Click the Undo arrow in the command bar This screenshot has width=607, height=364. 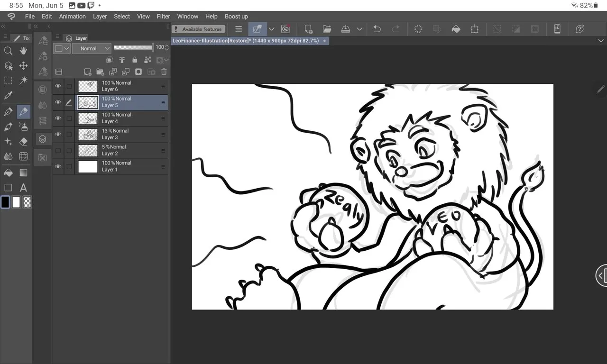pos(377,29)
